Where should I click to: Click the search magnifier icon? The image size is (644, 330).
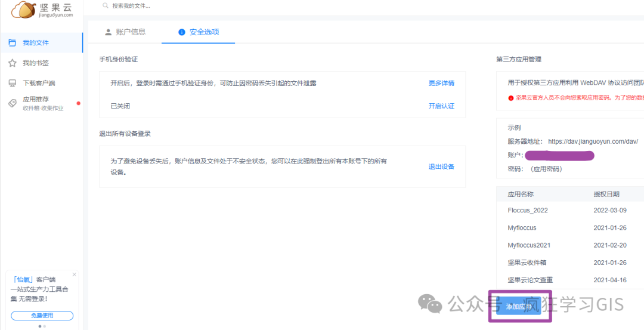[106, 6]
